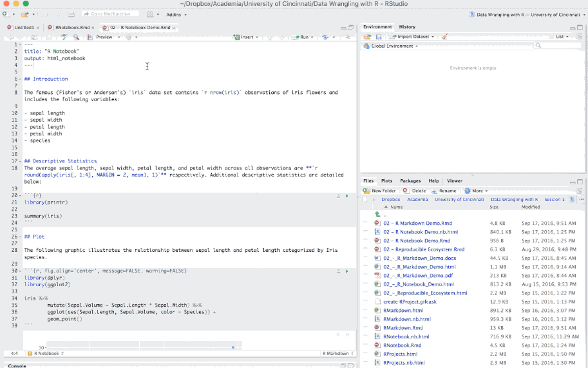Click the Environment search field
Screen dimensions: 588x368
click(557, 45)
